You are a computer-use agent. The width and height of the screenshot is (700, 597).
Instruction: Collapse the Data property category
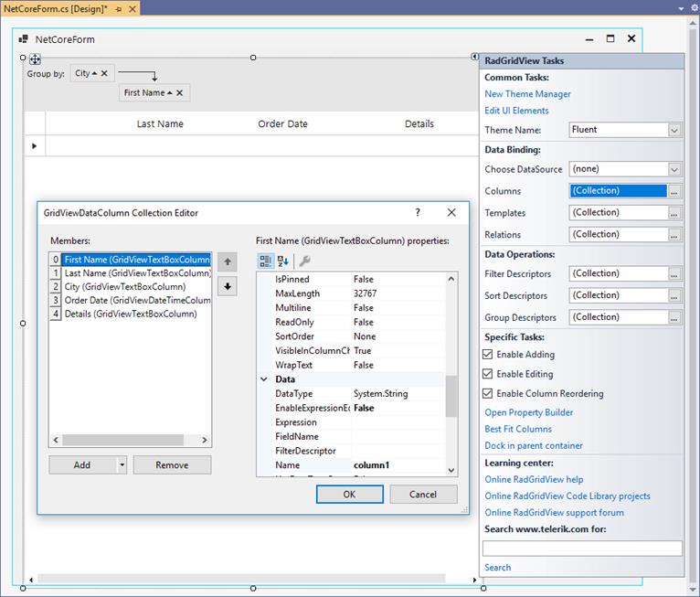264,379
